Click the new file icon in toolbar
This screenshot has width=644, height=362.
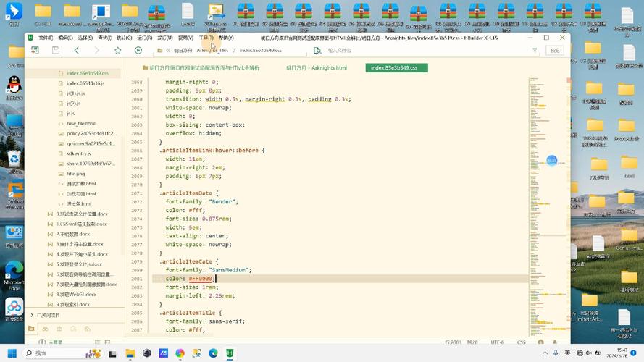coord(34,51)
